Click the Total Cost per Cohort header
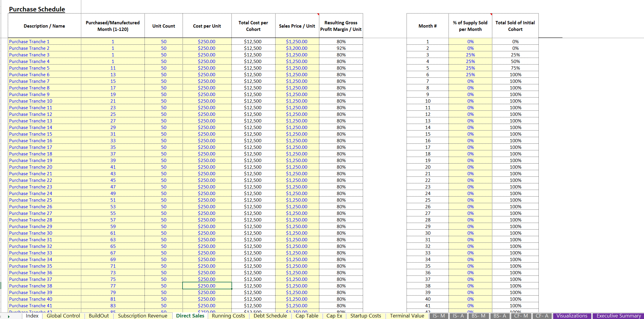 [253, 26]
